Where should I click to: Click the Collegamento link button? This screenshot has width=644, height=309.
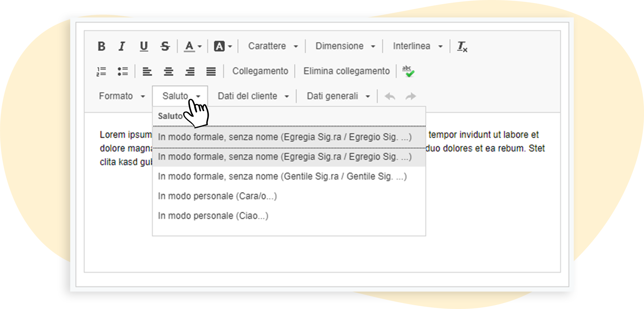coord(260,71)
